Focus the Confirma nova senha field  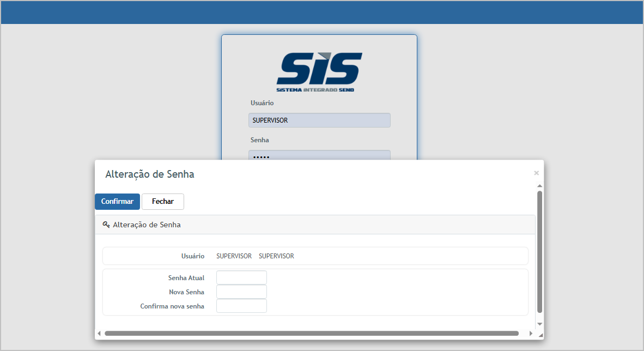(241, 306)
